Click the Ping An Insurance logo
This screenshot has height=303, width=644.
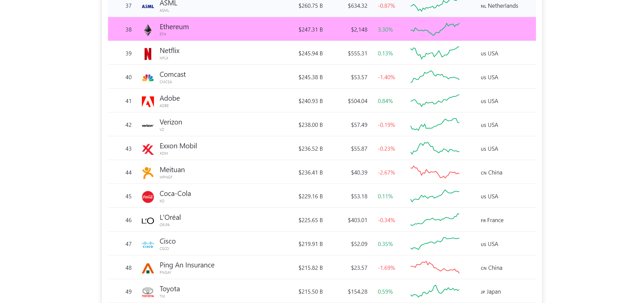(148, 268)
